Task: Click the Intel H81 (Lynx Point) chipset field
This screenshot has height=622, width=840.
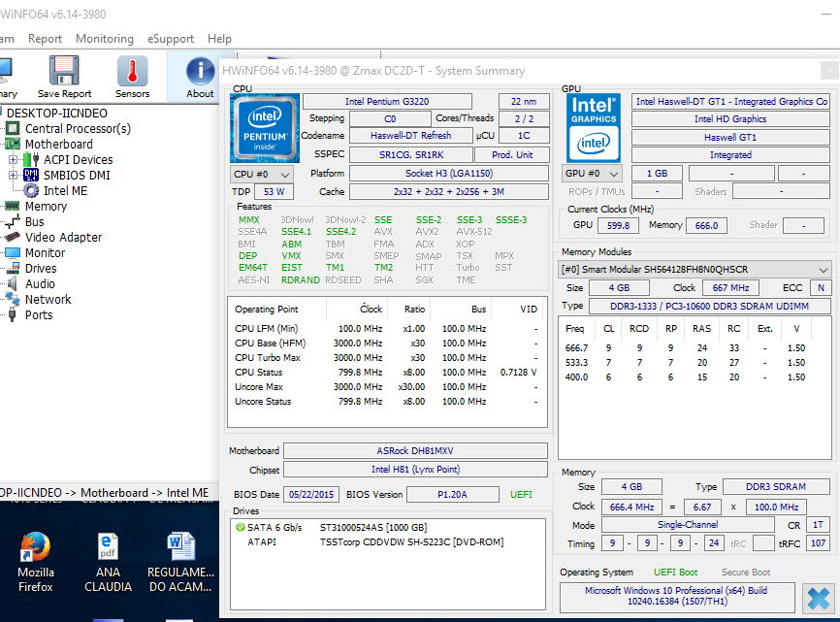Action: tap(415, 470)
